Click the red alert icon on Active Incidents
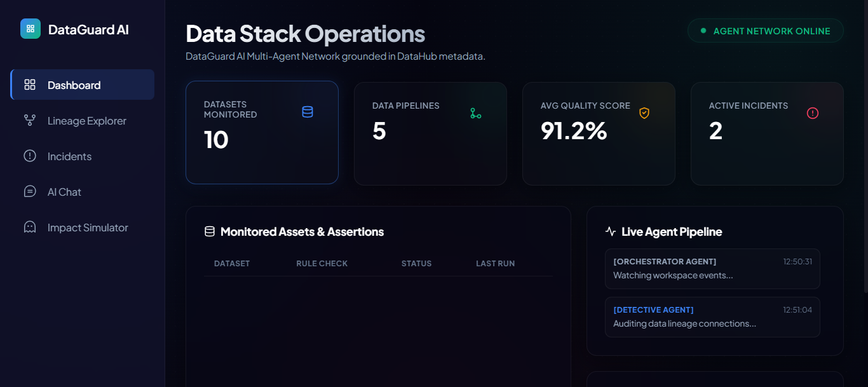 [x=813, y=113]
